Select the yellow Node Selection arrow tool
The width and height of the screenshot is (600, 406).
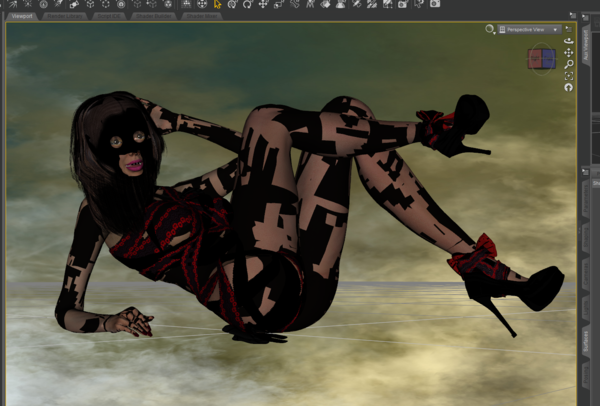tap(217, 4)
